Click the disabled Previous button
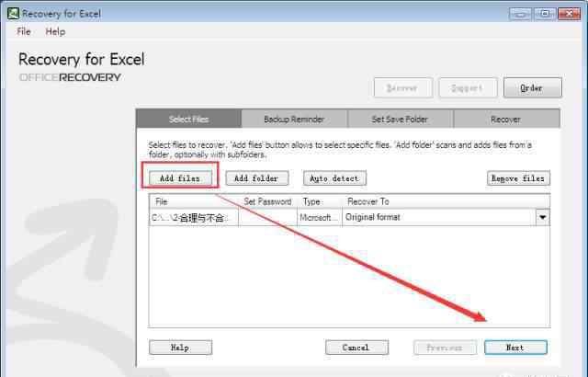The height and width of the screenshot is (377, 588). click(x=445, y=348)
